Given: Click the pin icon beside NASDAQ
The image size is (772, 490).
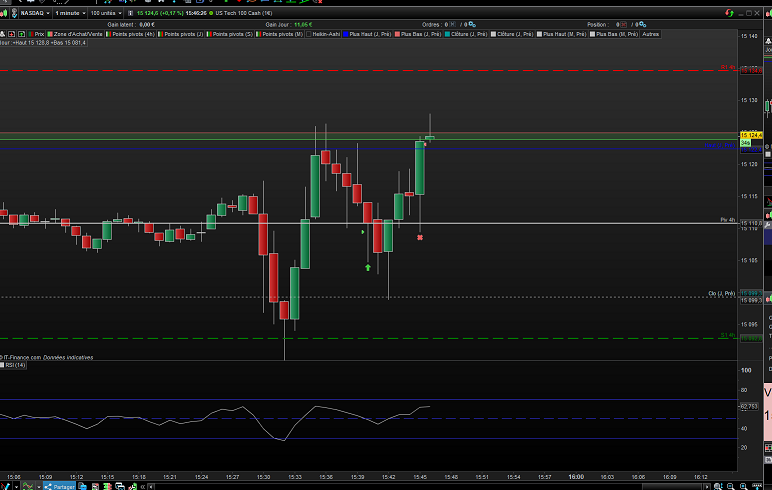Looking at the screenshot, I should click(x=14, y=13).
